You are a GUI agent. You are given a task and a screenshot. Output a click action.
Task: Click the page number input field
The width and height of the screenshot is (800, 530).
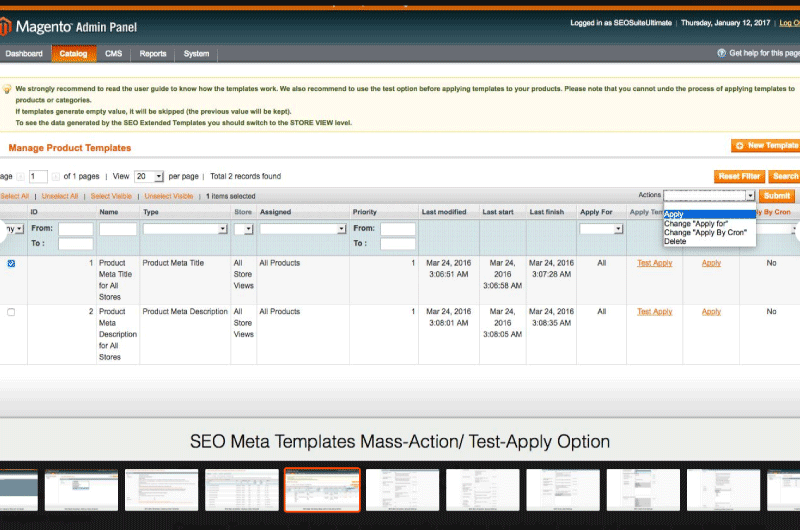pos(38,176)
